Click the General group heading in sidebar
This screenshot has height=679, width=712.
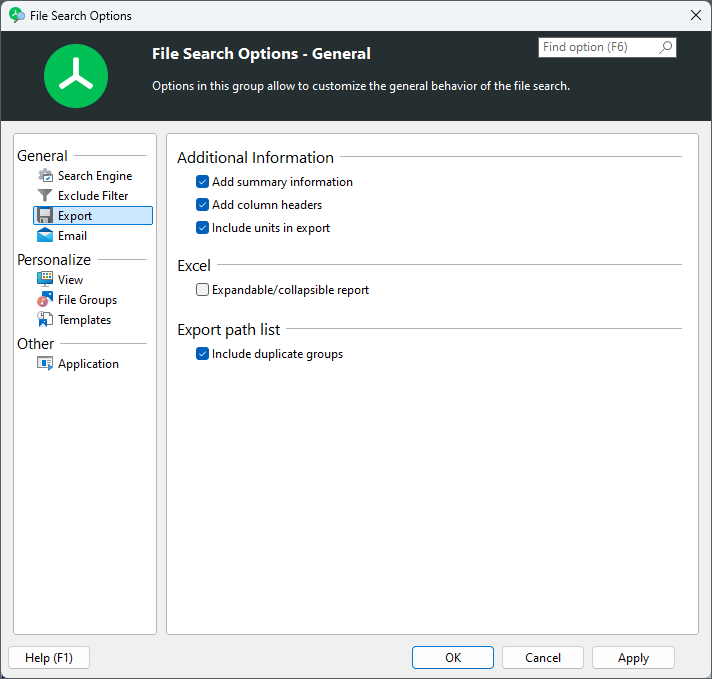(42, 156)
